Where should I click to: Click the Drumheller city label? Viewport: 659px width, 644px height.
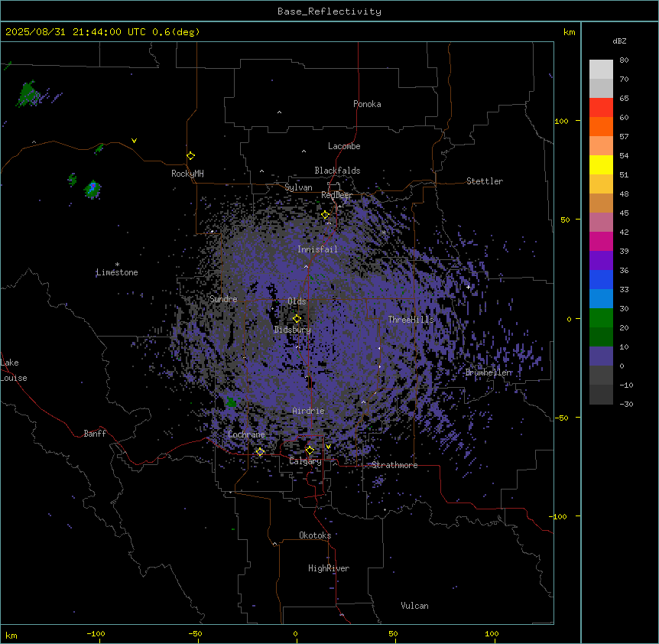point(489,372)
